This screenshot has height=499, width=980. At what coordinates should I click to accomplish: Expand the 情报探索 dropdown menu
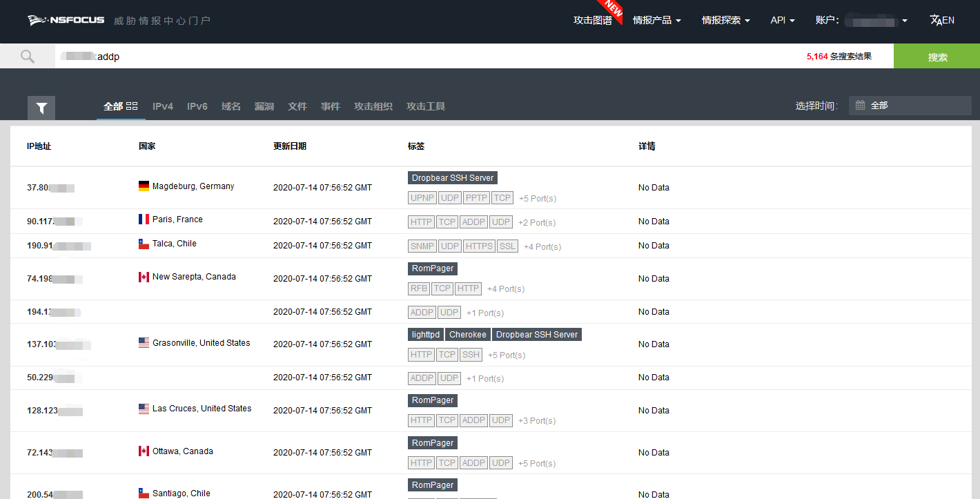point(725,21)
